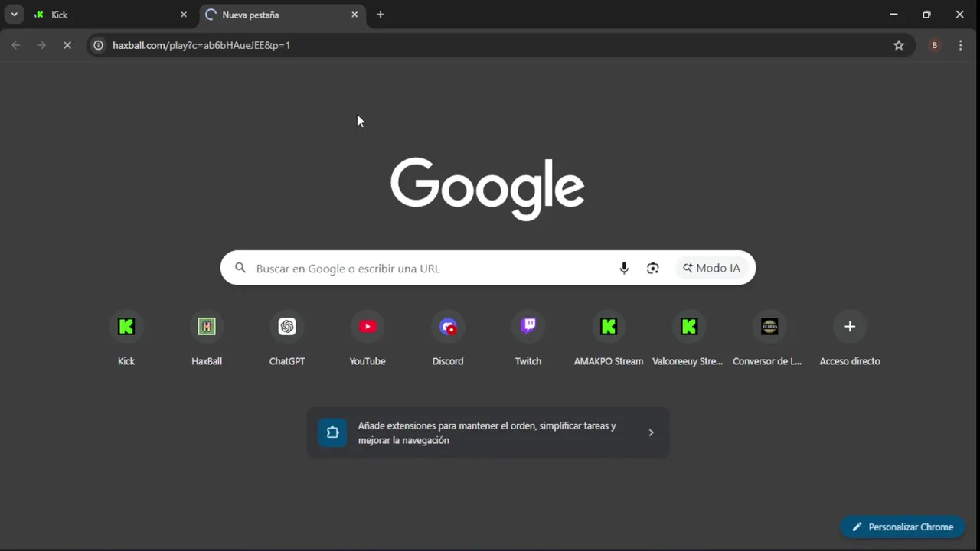Open the Valcoreeuy Stream shortcut
Screen dimensions: 980x551
pyautogui.click(x=689, y=339)
